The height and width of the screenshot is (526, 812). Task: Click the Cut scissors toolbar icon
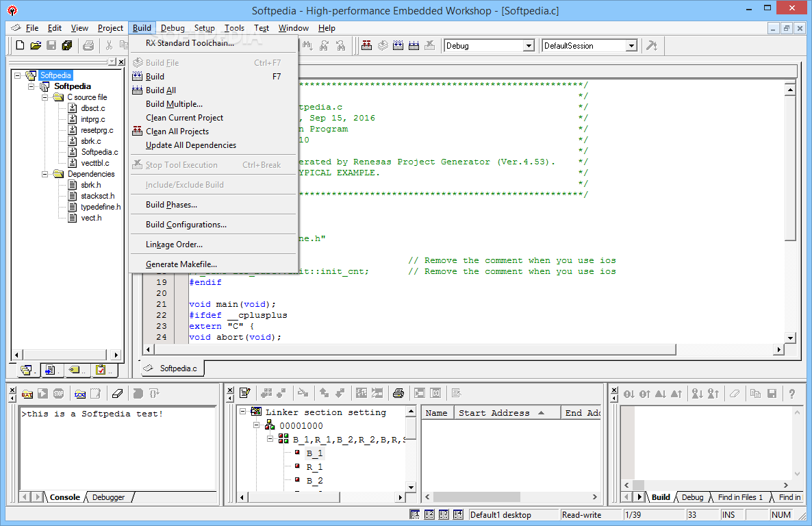point(109,46)
